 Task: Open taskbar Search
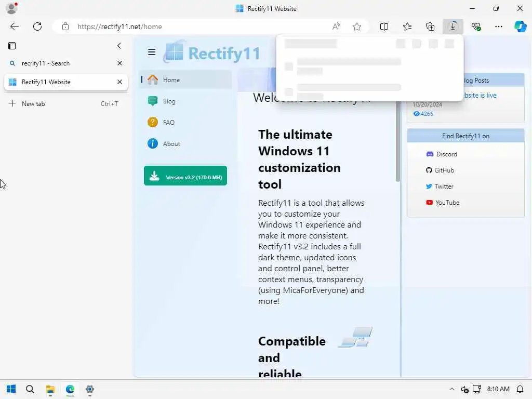point(30,389)
